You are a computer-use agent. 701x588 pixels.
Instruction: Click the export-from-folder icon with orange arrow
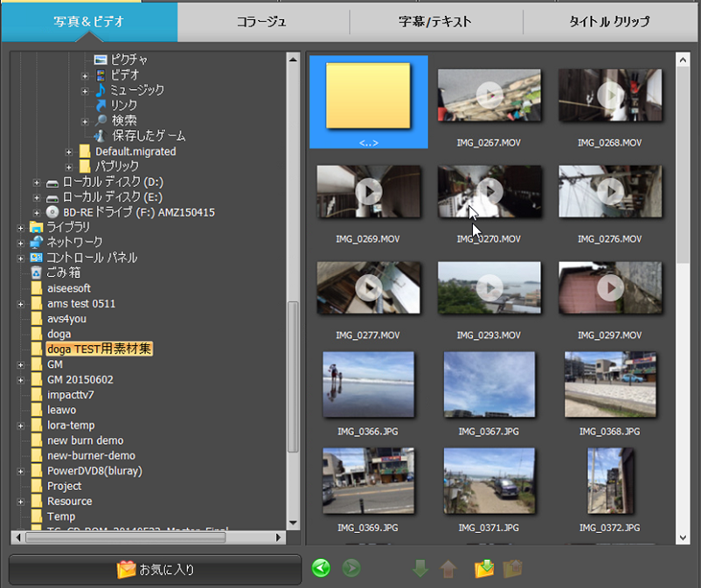512,568
